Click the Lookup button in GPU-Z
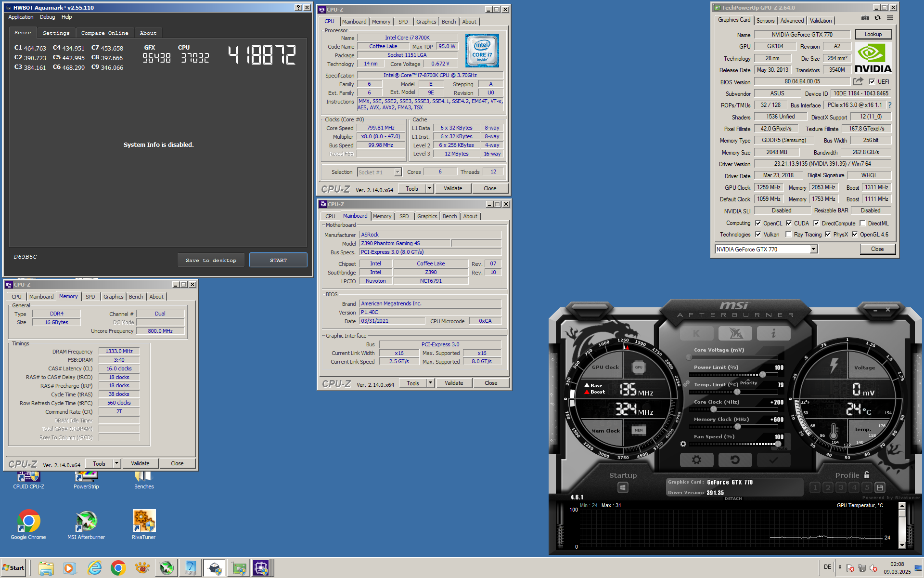 tap(873, 34)
